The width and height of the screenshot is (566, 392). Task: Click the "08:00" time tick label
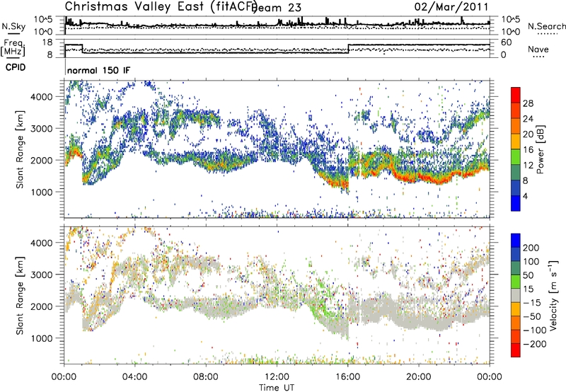tap(206, 377)
